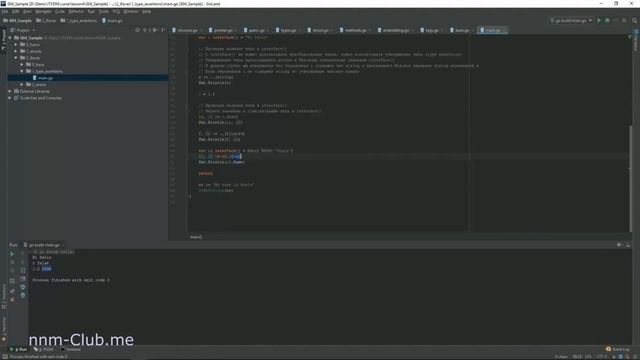
Task: Hide the Project tool window
Action: tap(163, 30)
